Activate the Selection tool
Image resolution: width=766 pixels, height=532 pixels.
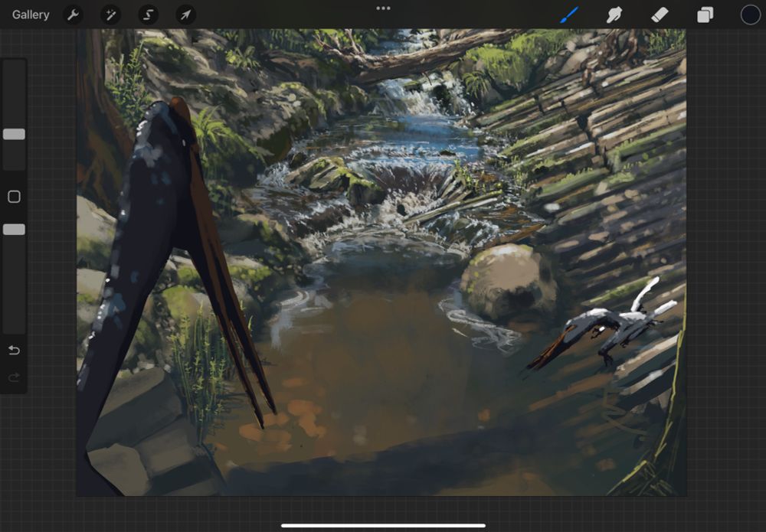(x=148, y=15)
